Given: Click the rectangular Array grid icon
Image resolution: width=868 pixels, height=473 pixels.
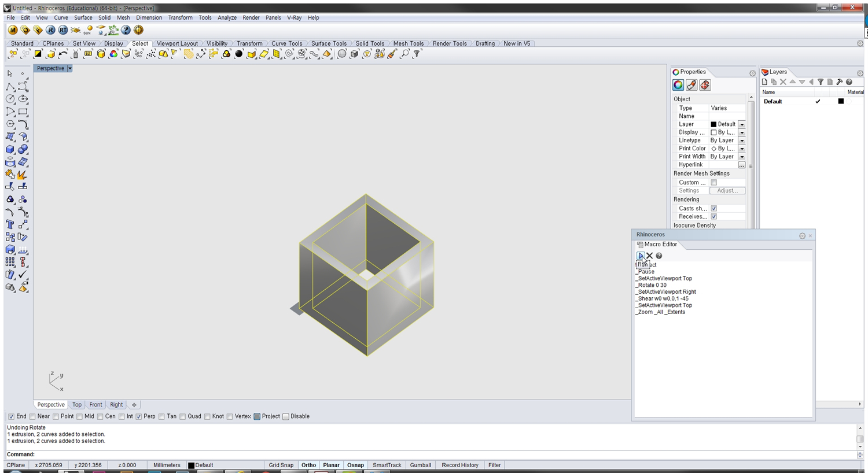Looking at the screenshot, I should (x=10, y=262).
